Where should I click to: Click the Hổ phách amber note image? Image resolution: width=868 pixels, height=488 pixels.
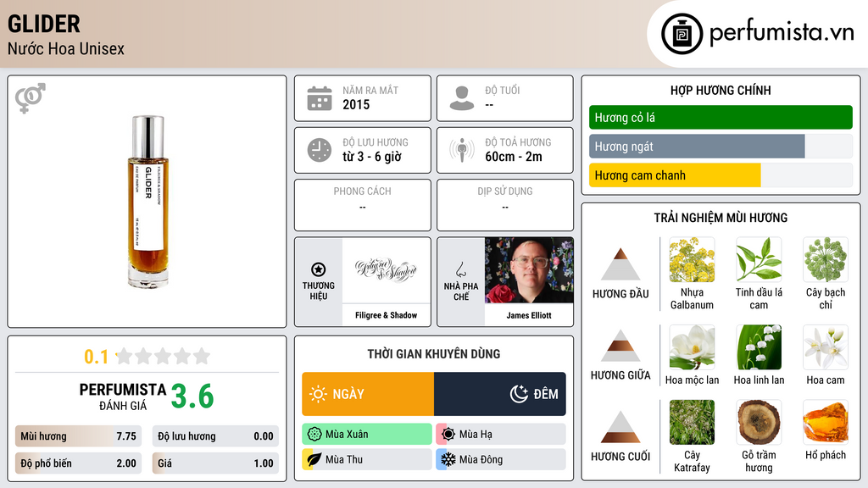tap(826, 423)
